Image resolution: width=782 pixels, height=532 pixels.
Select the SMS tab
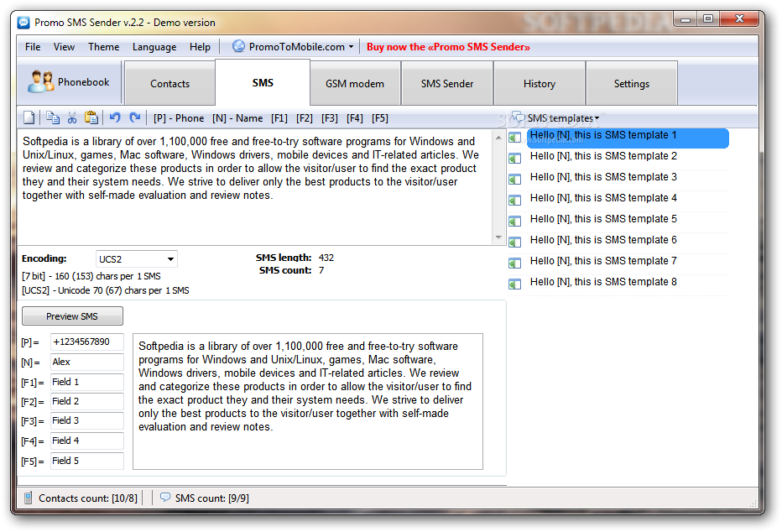click(x=263, y=83)
